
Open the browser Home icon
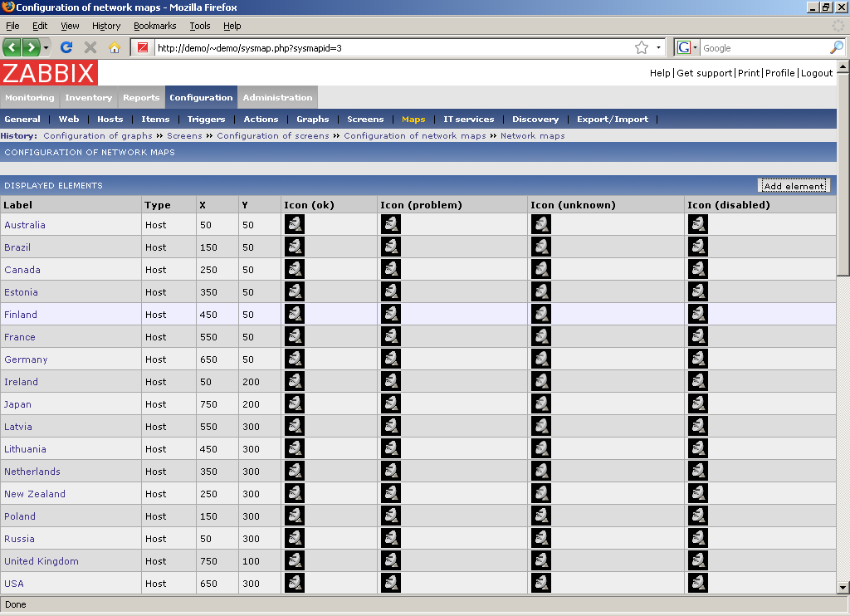click(115, 47)
